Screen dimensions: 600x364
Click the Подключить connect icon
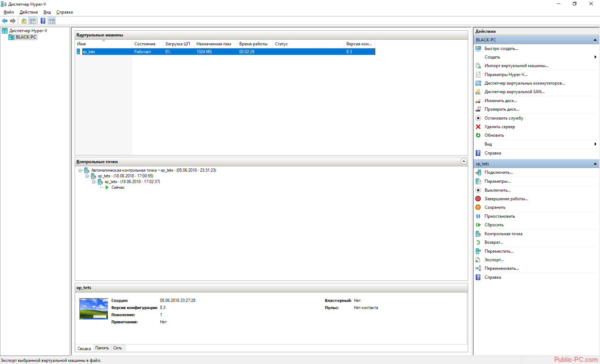[x=478, y=172]
